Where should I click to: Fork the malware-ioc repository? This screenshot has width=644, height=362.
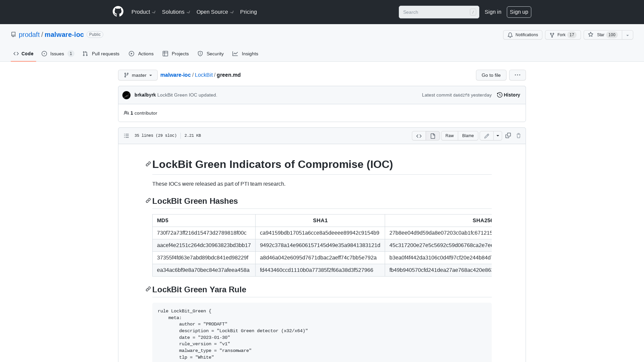point(563,35)
